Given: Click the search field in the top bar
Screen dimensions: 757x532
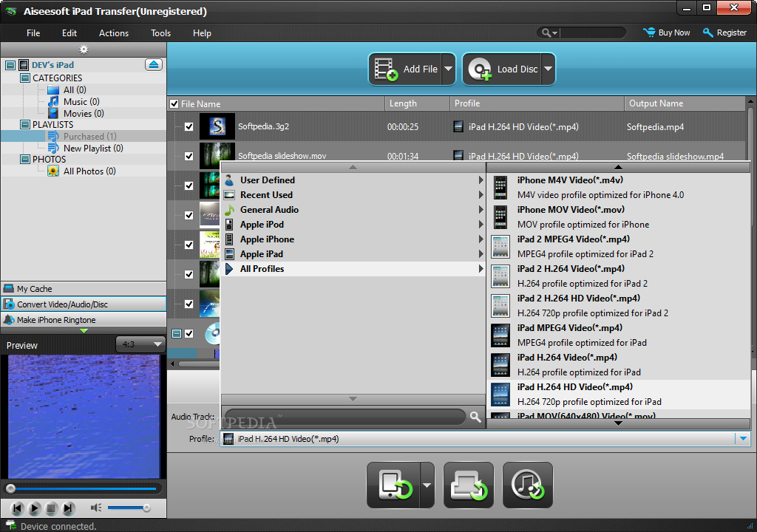Looking at the screenshot, I should point(593,33).
